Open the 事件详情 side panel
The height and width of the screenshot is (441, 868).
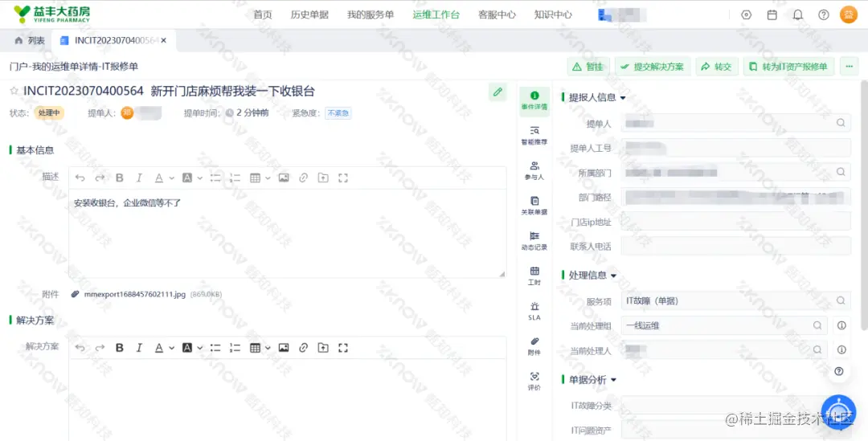coord(534,100)
